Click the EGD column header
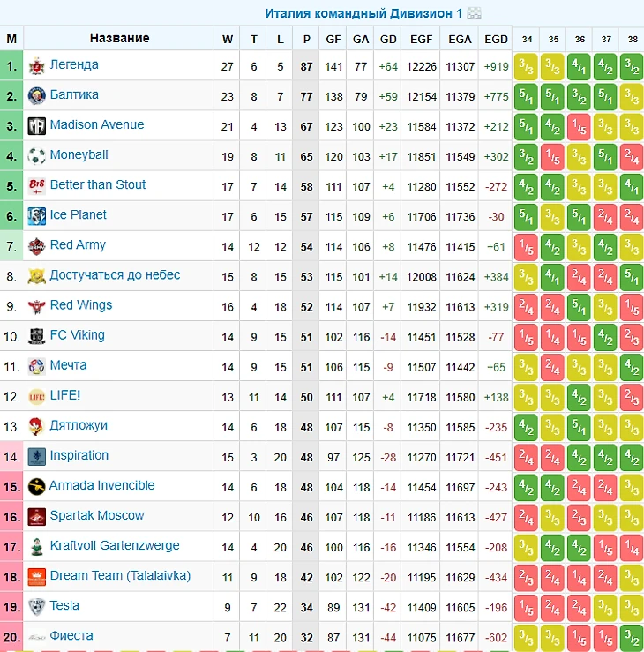Viewport: 644px width, 652px height. point(496,39)
